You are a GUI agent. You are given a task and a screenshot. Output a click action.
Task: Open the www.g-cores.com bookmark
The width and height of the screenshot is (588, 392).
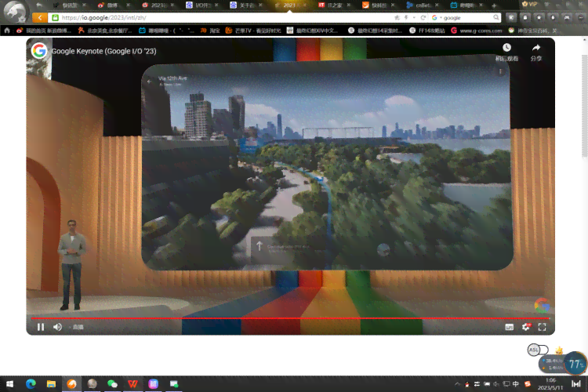coord(476,31)
